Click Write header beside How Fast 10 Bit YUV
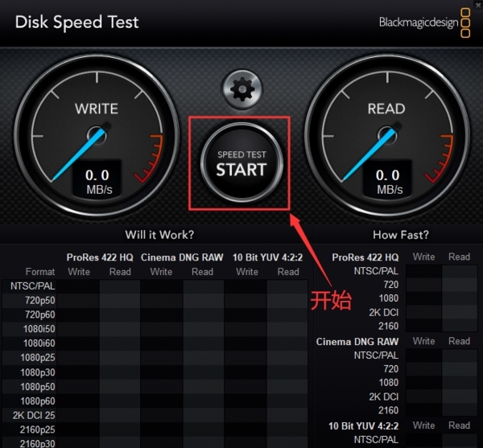Viewport: 483px width, 448px height. (424, 425)
